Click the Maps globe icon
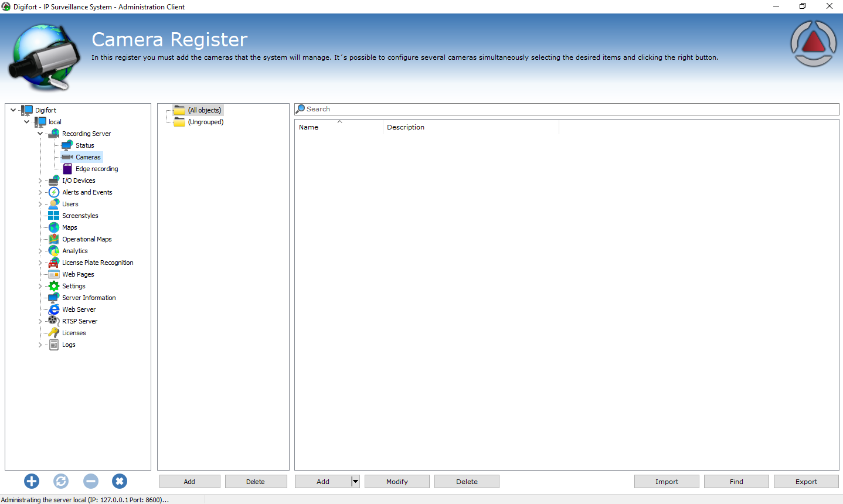 coord(54,227)
